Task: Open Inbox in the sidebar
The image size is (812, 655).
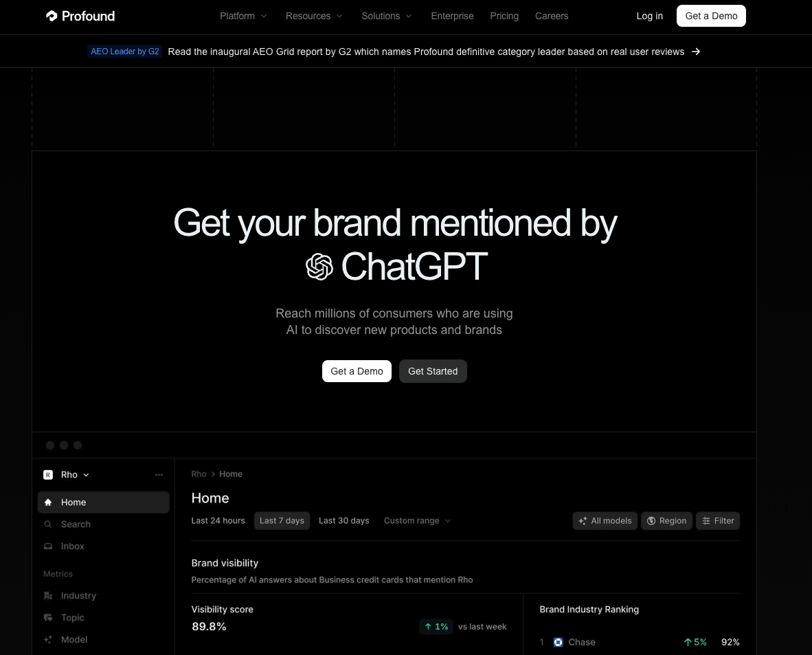Action: click(x=104, y=546)
